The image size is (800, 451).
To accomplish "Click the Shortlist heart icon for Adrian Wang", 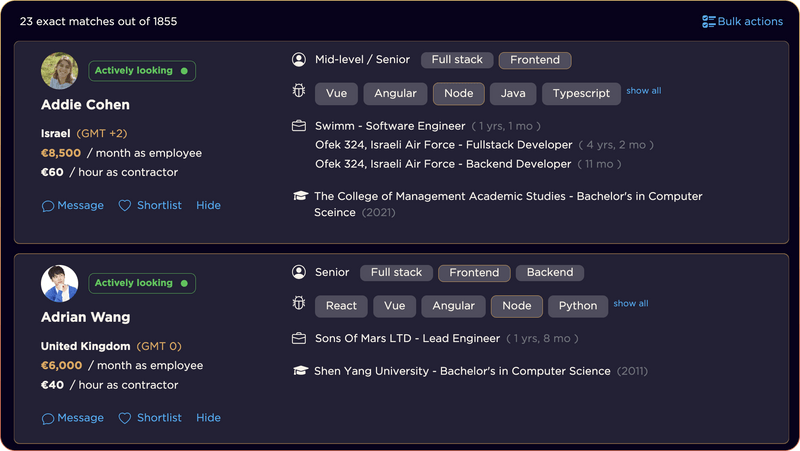I will 125,418.
